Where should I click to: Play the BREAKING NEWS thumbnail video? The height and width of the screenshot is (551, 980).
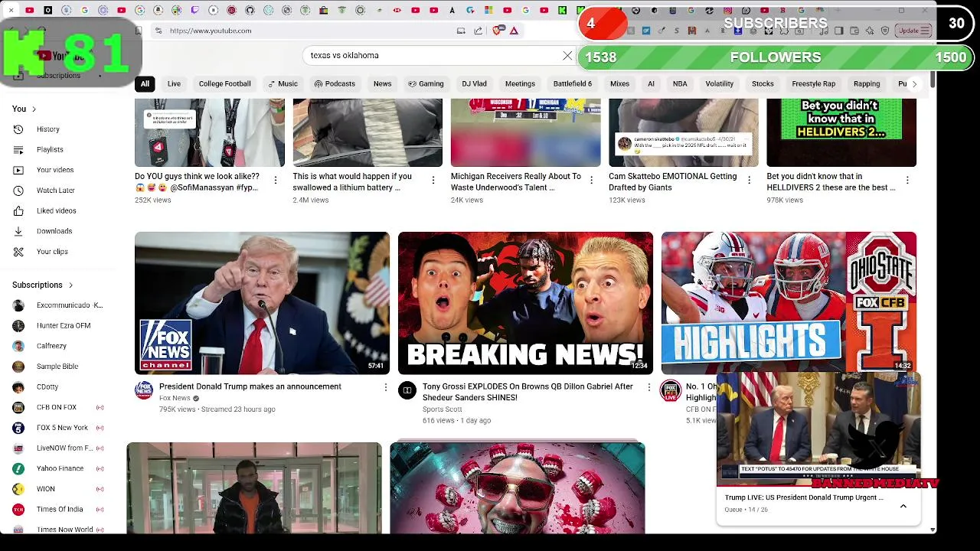coord(525,303)
